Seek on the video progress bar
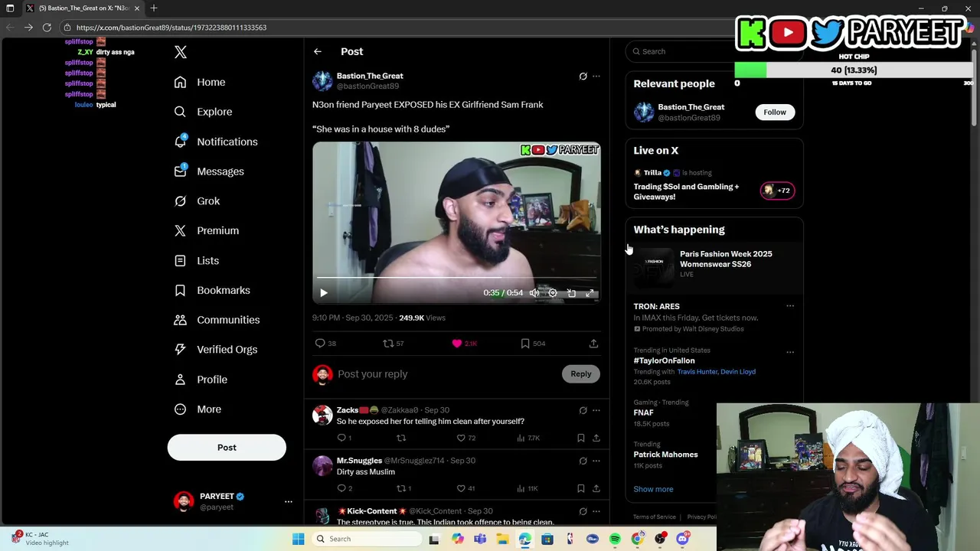Viewport: 980px width, 551px height. 456,278
